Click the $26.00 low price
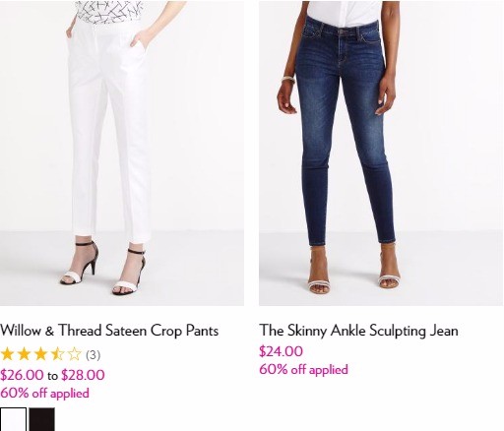This screenshot has height=431, width=504. point(22,375)
